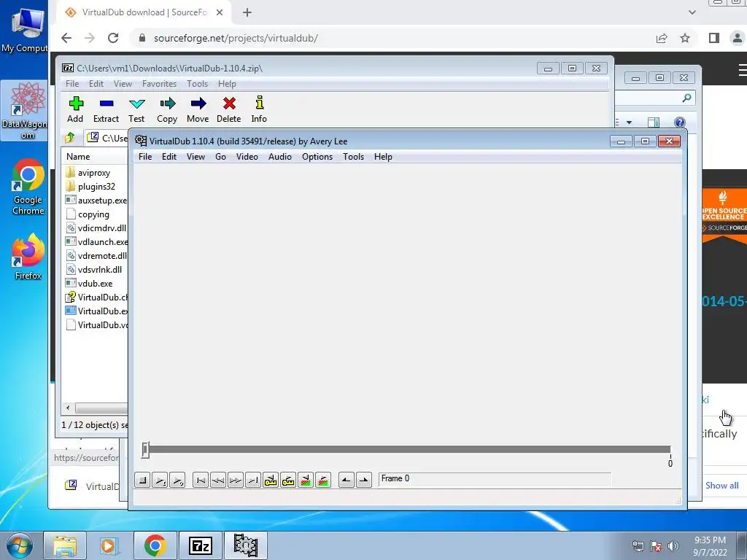Open the 7-Zip File menu
Viewport: 747px width, 560px height.
(72, 84)
